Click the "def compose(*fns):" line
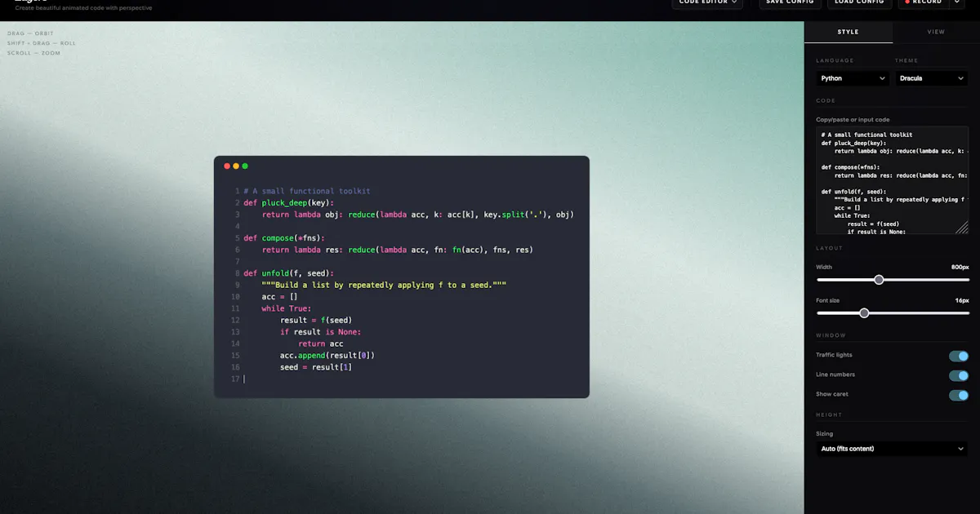 [284, 238]
